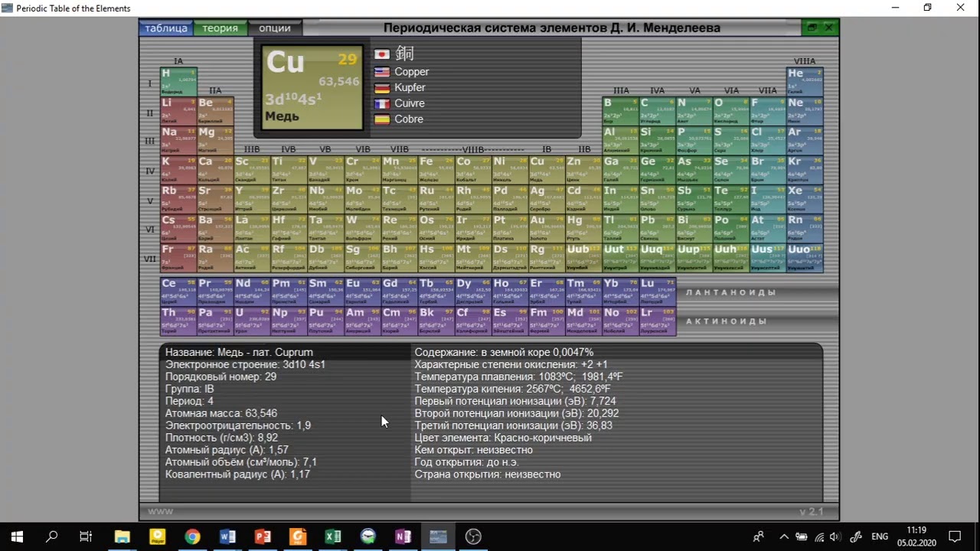Click the large Cu element card

click(x=312, y=87)
